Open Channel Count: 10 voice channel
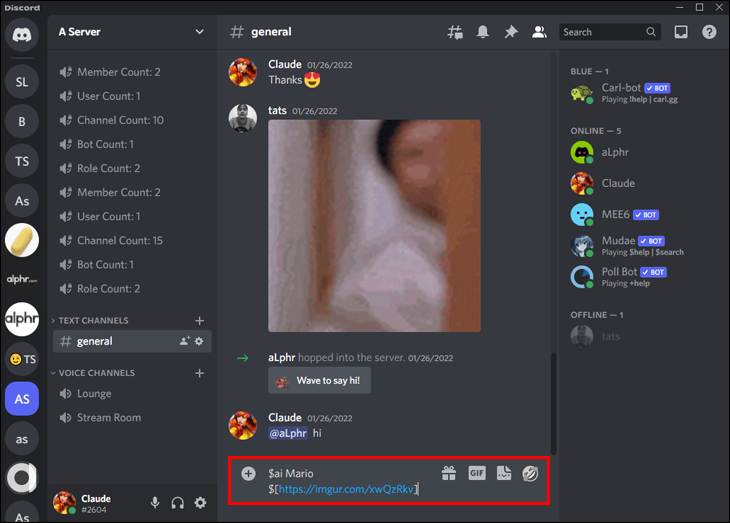 tap(132, 120)
